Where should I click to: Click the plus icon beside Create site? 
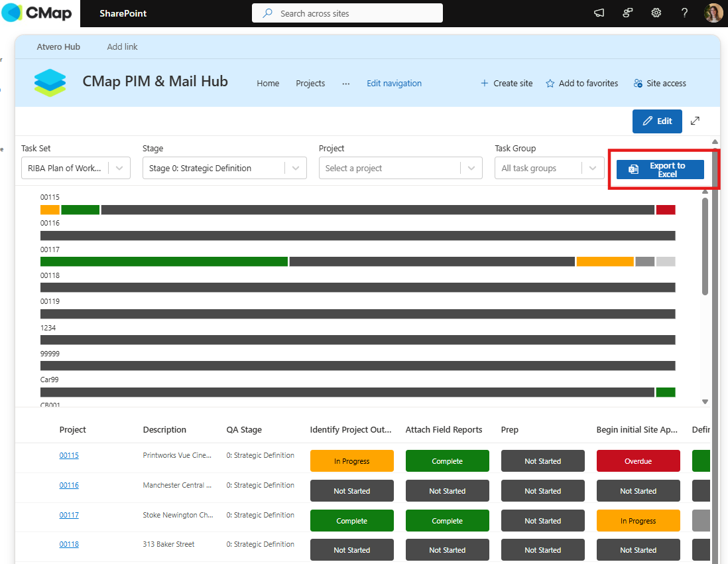484,83
